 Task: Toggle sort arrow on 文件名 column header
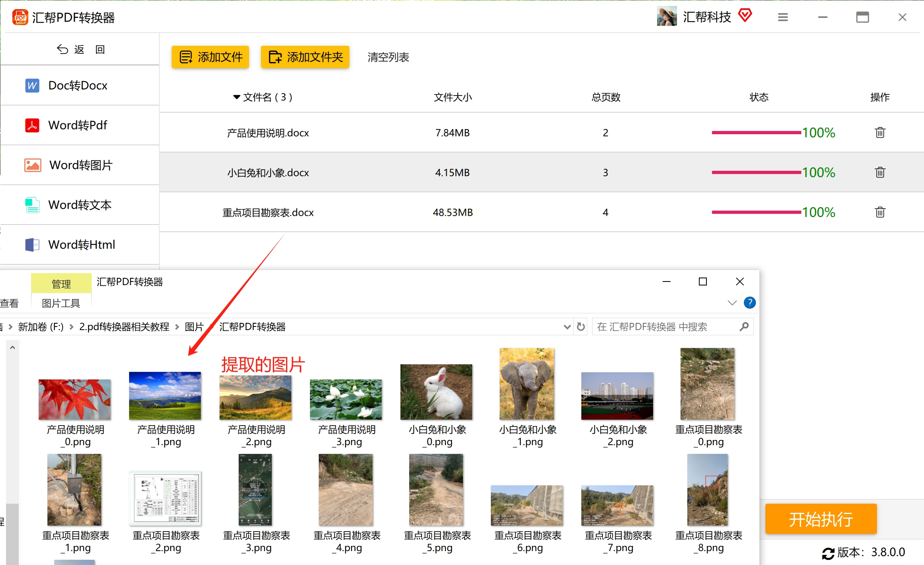(x=237, y=97)
